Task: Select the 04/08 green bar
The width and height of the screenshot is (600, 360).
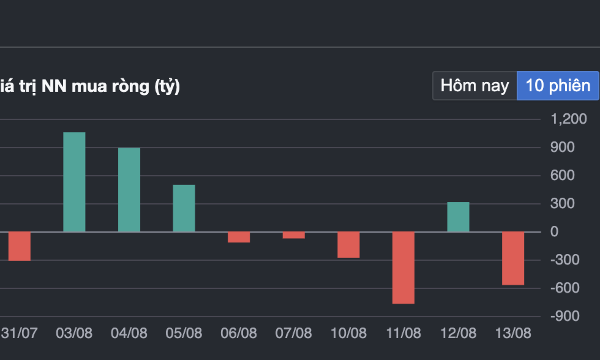Action: [x=129, y=190]
